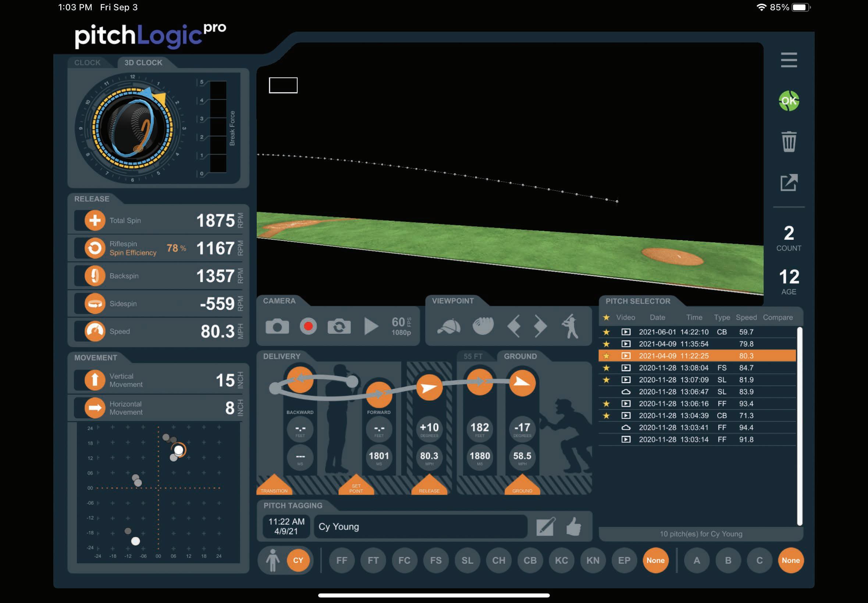Screen dimensions: 868x603
Task: Tap the share export icon
Action: (x=789, y=183)
